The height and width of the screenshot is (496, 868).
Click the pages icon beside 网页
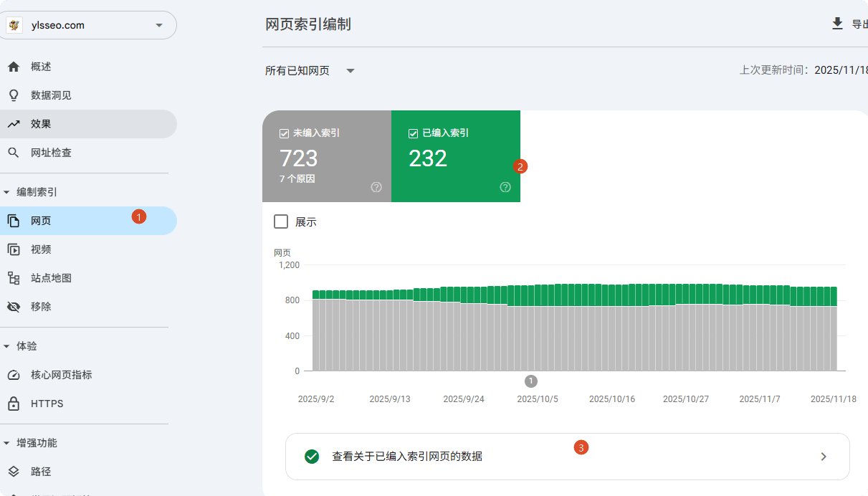tap(14, 221)
